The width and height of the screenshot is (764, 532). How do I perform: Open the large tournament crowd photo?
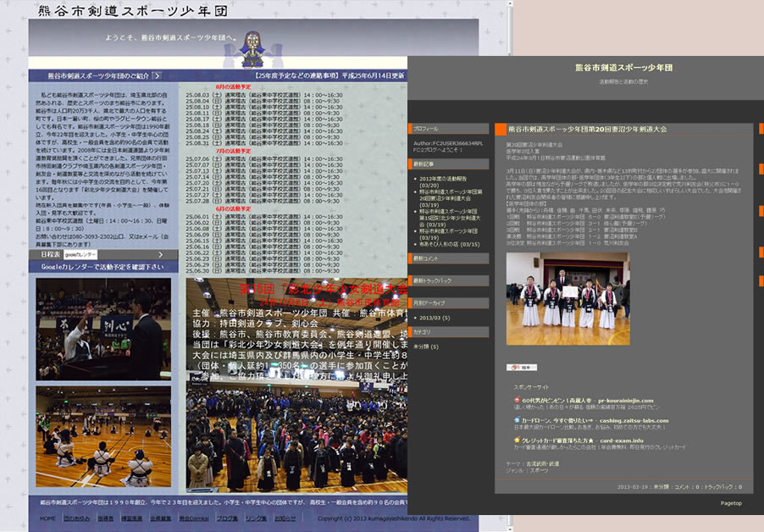(296, 385)
